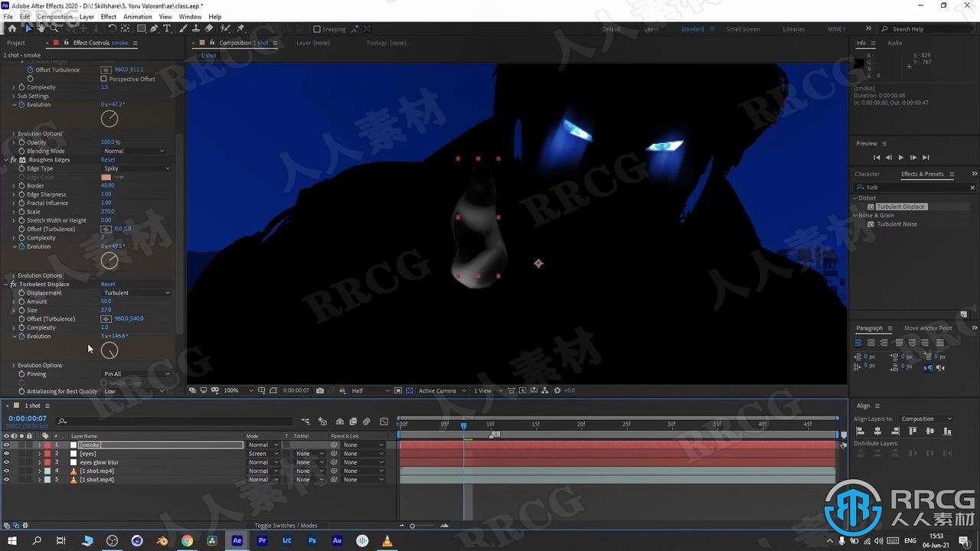The image size is (980, 551).
Task: Enable the Snapping checkbox
Action: point(317,29)
